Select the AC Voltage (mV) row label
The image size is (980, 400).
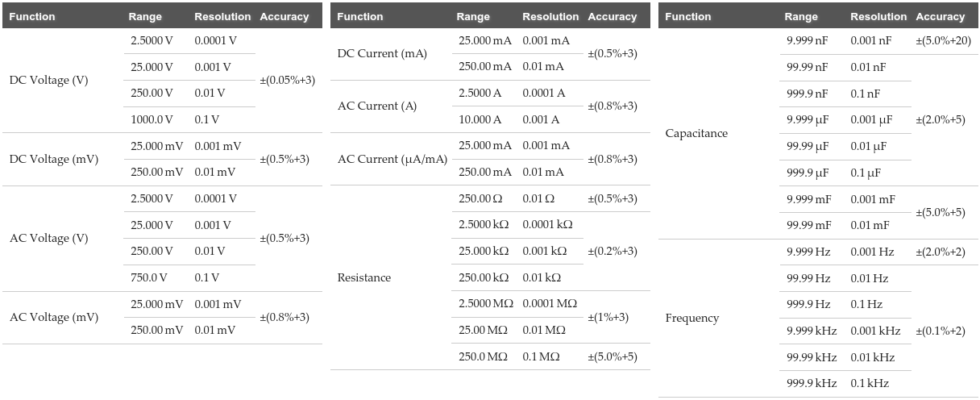pos(54,317)
